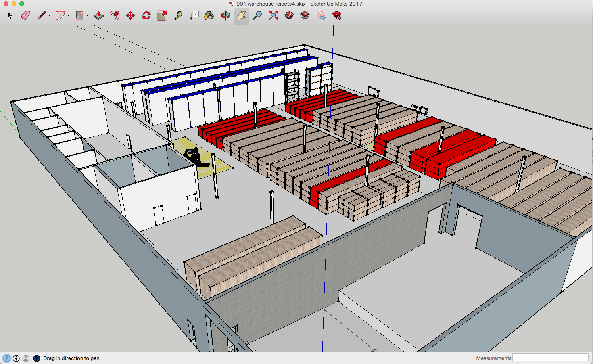
Task: Expand the arc tool dropdown arrow
Action: click(x=69, y=16)
